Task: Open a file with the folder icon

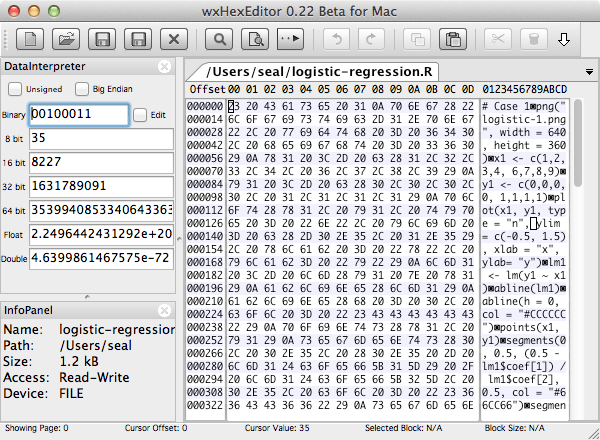Action: coord(66,39)
